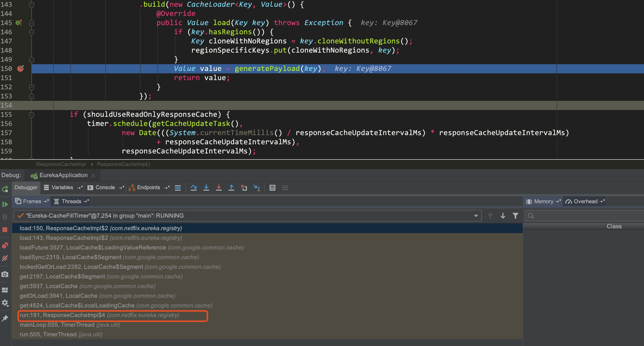
Task: Select frame run:505, TimerThread
Action: pyautogui.click(x=267, y=334)
